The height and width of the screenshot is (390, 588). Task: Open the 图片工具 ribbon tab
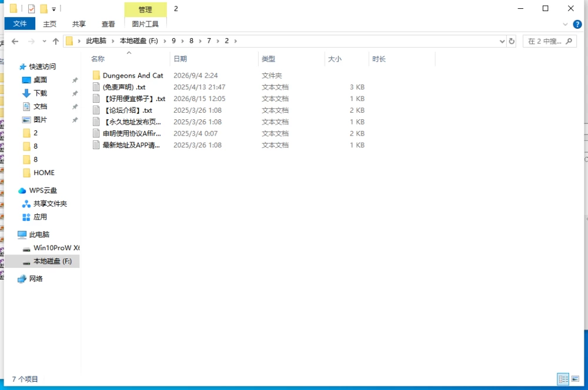coord(145,24)
